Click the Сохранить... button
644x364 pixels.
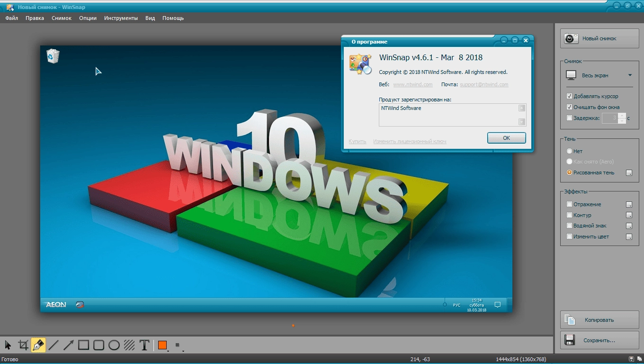pyautogui.click(x=599, y=340)
